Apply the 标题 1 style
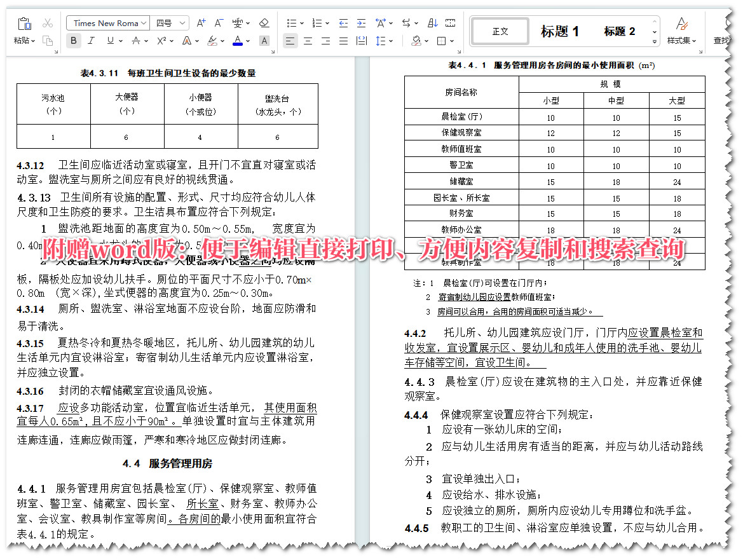The image size is (743, 560). pyautogui.click(x=560, y=31)
